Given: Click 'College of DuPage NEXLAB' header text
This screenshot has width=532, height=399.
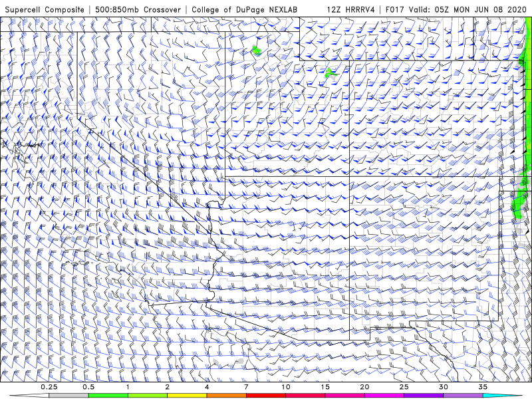Looking at the screenshot, I should 244,10.
